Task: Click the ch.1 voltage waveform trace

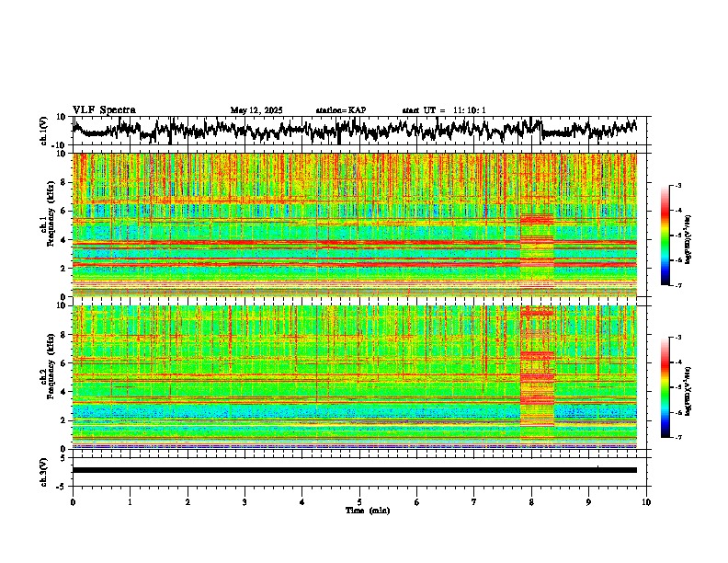Action: click(x=355, y=130)
